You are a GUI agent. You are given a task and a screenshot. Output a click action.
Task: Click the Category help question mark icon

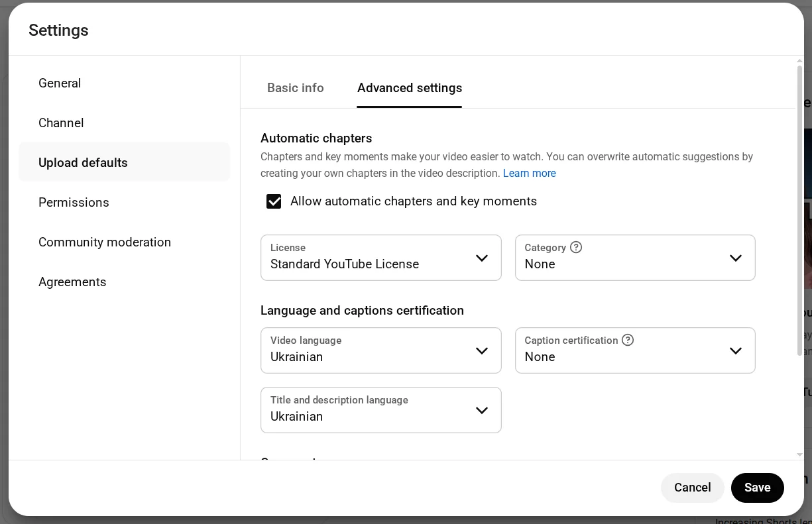pyautogui.click(x=576, y=247)
